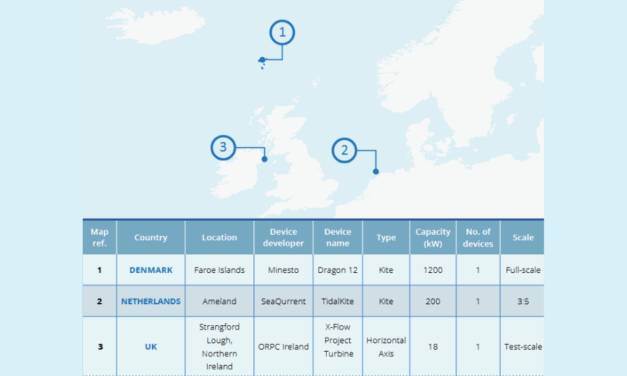627x376 pixels.
Task: Click map marker circle number 3
Action: click(x=223, y=148)
